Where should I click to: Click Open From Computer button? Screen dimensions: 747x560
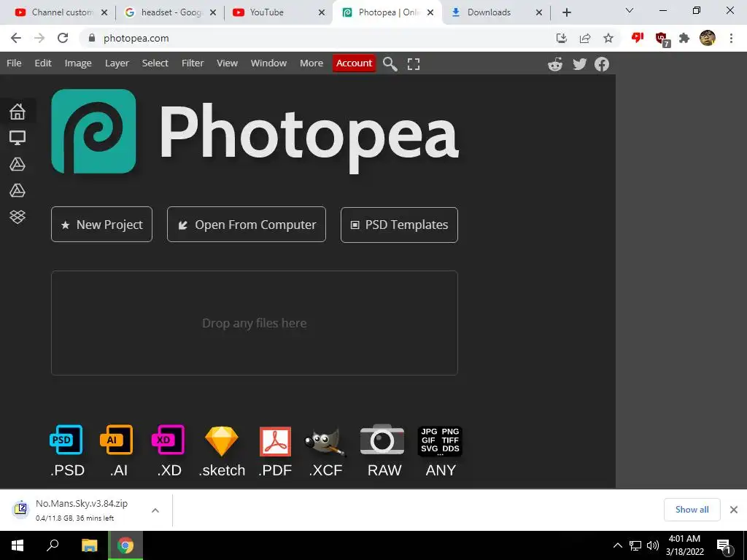point(247,225)
